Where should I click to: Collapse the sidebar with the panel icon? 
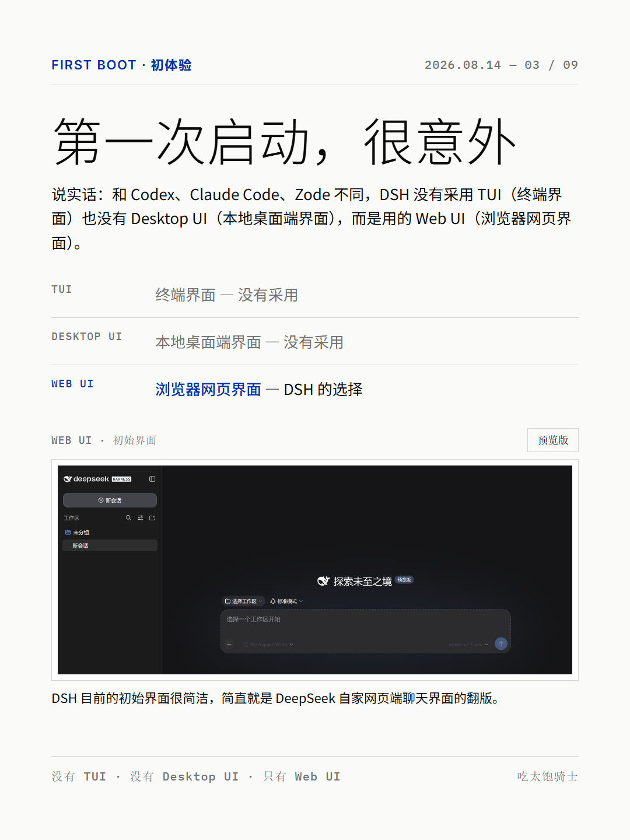[152, 479]
